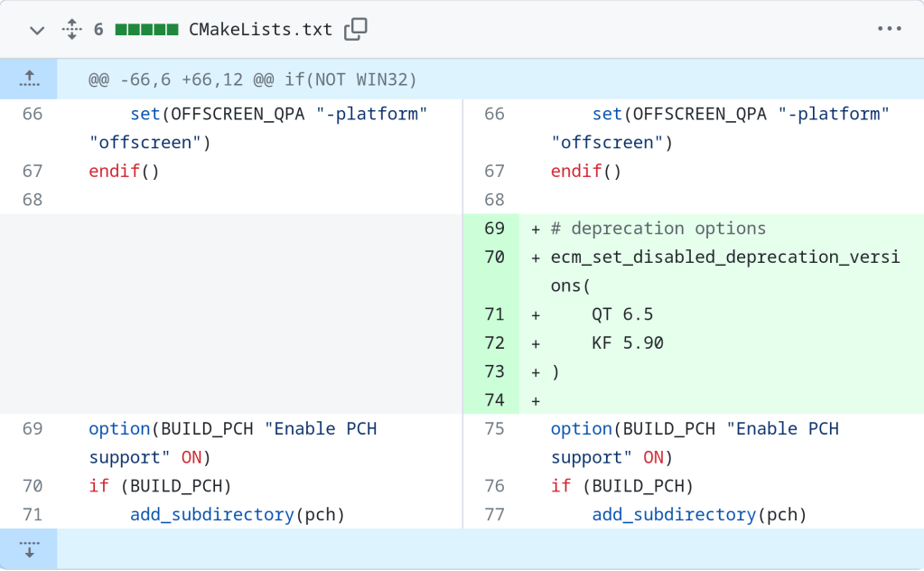This screenshot has width=924, height=571.
Task: Select the hunk header @@ -66,6 +66,12 @@ text
Action: point(253,80)
